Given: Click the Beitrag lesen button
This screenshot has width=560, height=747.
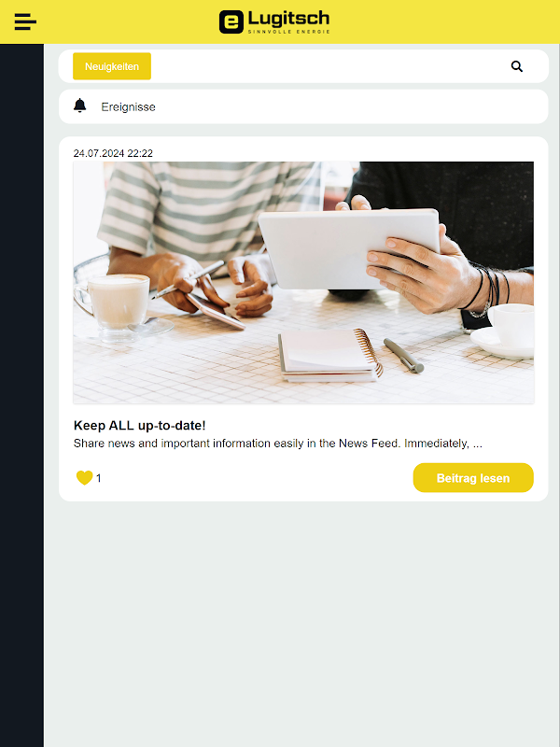Looking at the screenshot, I should (473, 477).
